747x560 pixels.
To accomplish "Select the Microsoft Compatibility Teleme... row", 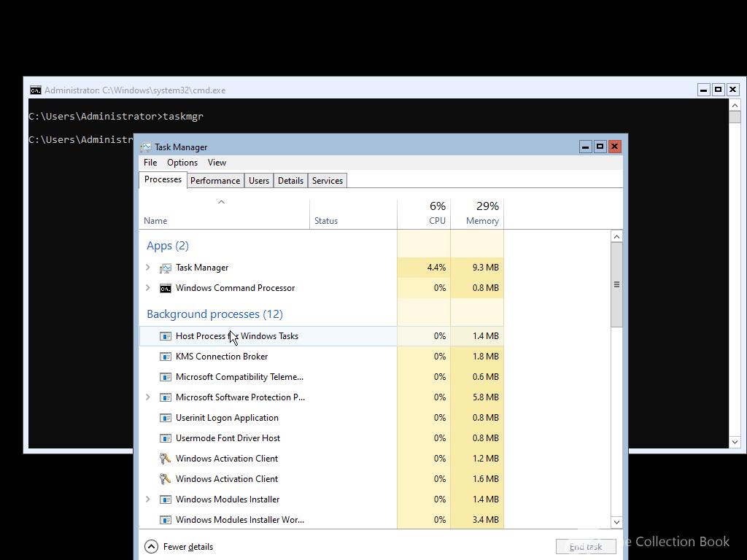I will [x=322, y=377].
